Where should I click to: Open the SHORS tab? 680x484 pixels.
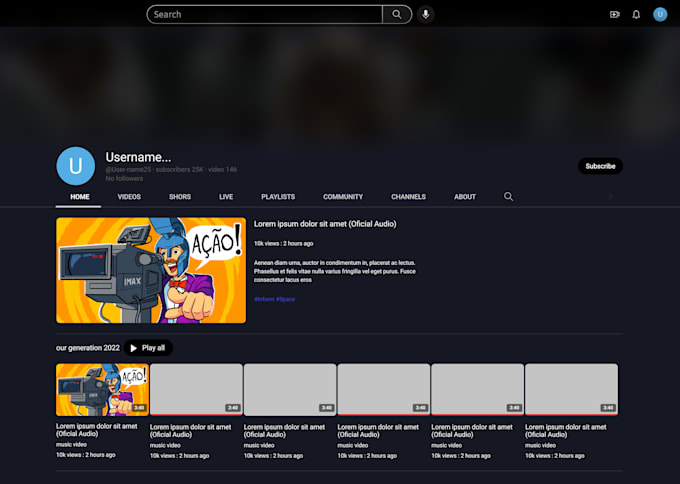pos(180,197)
